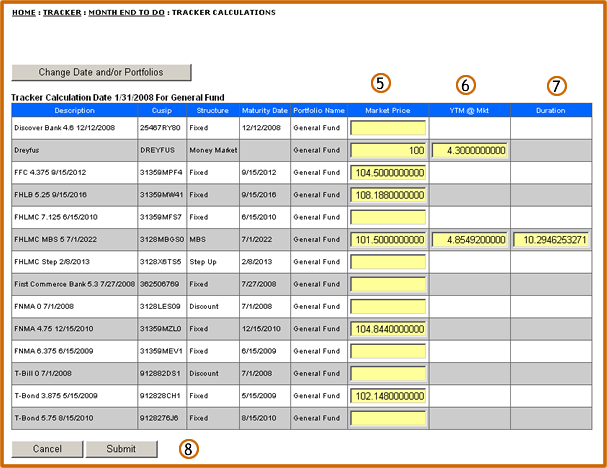Click the Maturity Date column header
Image resolution: width=607 pixels, height=468 pixels.
[x=265, y=110]
